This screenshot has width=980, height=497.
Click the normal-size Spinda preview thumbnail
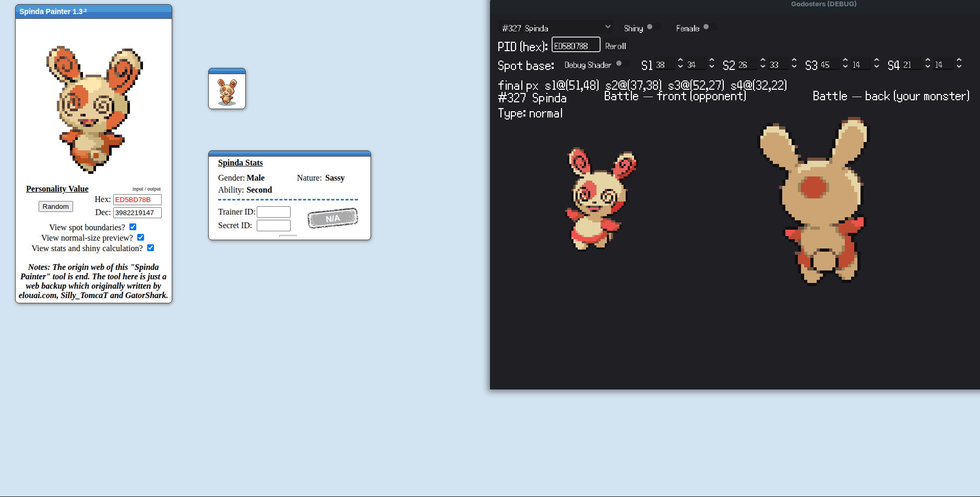[x=227, y=92]
